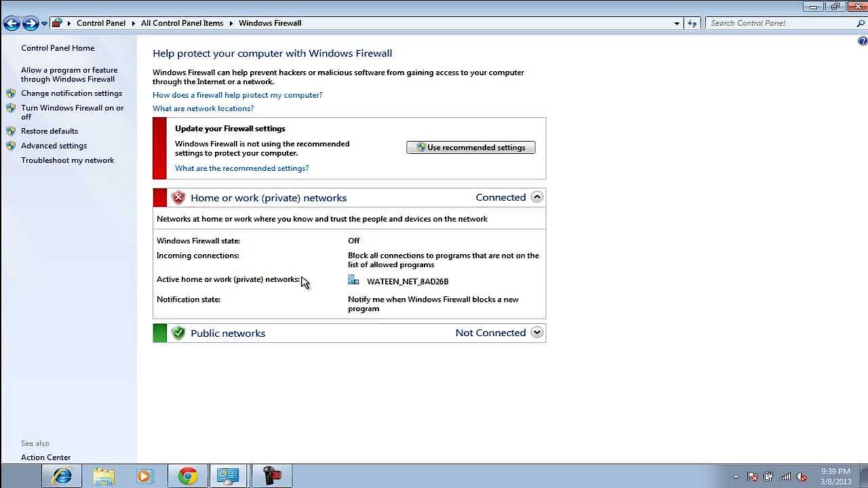Click shield icon beside Restore defaults

pyautogui.click(x=11, y=131)
